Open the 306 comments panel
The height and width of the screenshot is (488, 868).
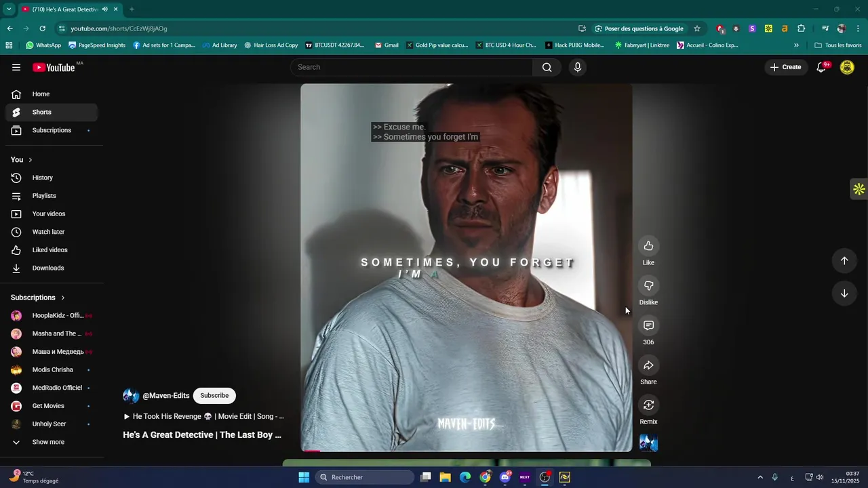coord(648,326)
